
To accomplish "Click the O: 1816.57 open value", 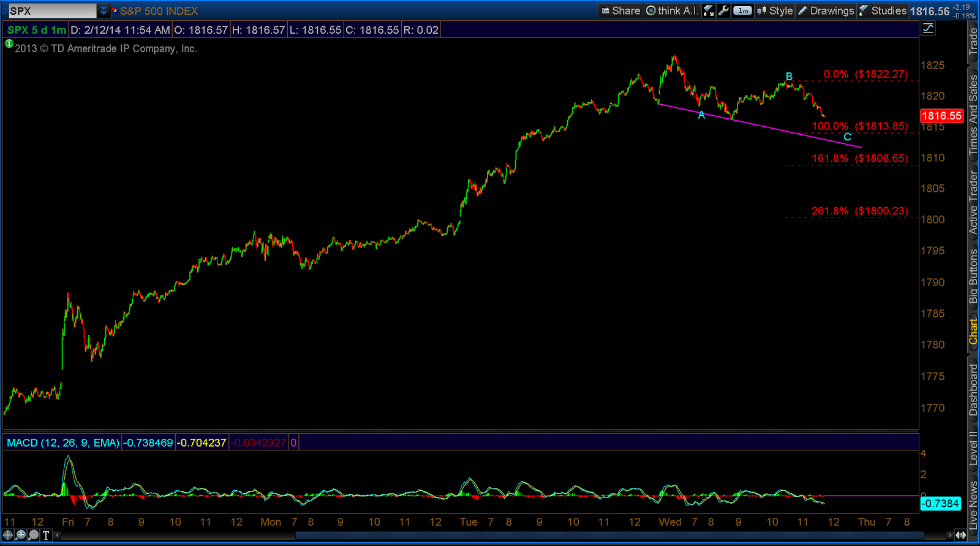I will tap(201, 30).
